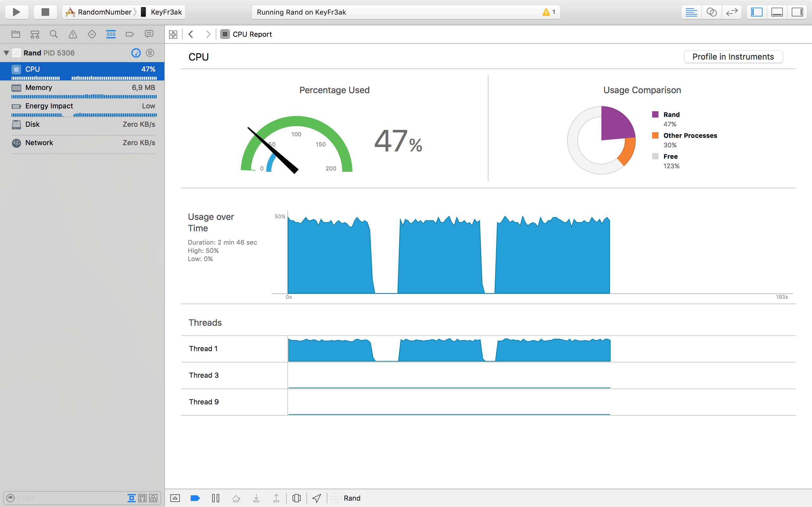Screen dimensions: 812x507
Task: Click the Filter field in the navigator
Action: [67, 498]
